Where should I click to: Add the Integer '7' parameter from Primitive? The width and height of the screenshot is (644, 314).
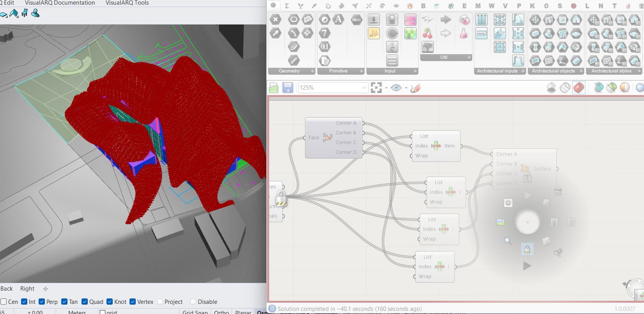325,33
